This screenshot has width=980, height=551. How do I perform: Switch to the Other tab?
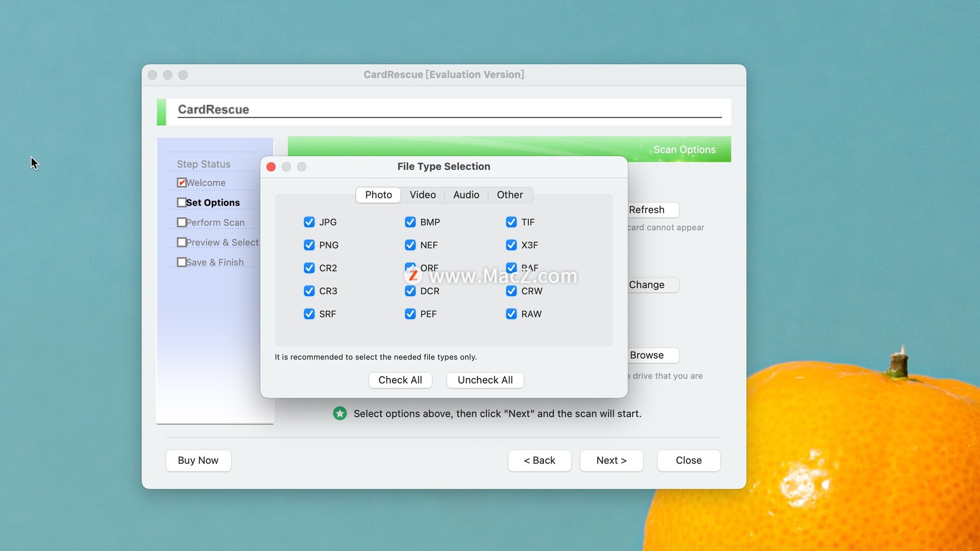(x=510, y=195)
